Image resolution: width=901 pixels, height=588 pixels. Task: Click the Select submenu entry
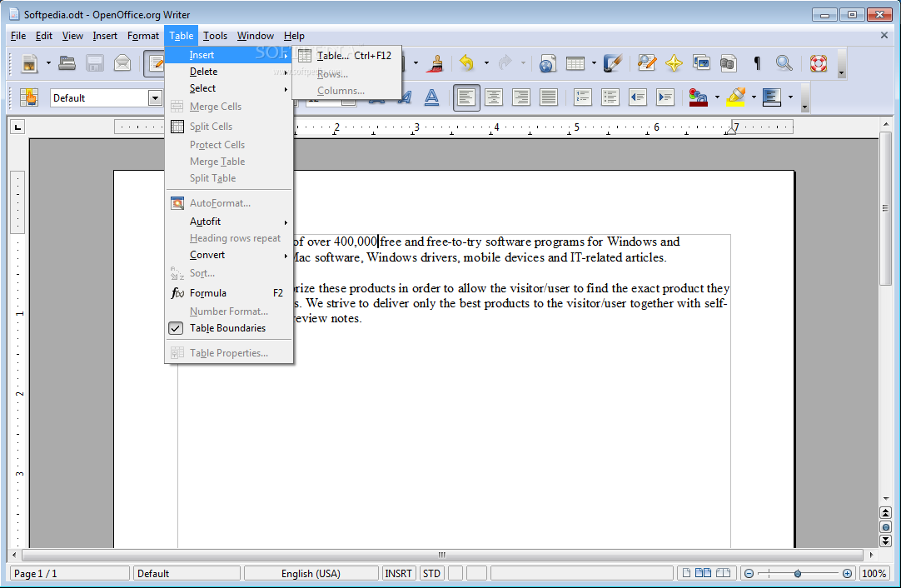pyautogui.click(x=229, y=88)
